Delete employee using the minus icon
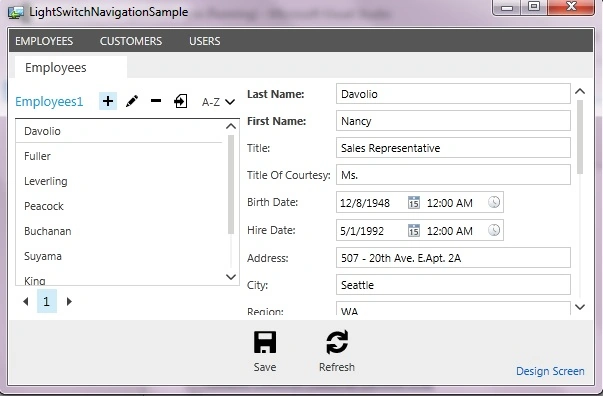This screenshot has width=603, height=396. 156,101
